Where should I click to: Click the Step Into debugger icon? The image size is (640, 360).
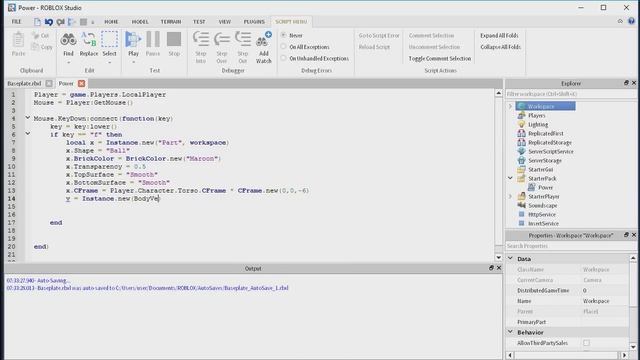200,40
